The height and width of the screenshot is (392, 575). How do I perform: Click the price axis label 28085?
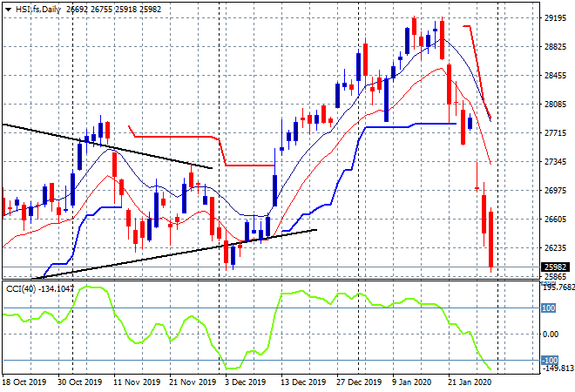[555, 105]
